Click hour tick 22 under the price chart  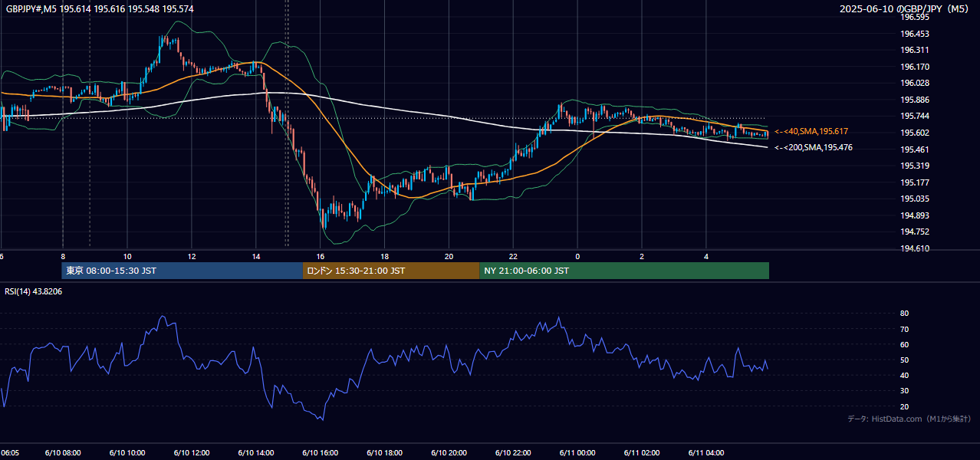point(513,256)
